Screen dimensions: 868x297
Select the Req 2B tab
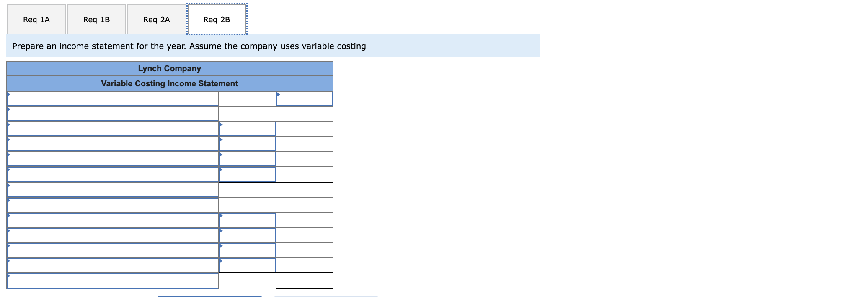(x=217, y=19)
